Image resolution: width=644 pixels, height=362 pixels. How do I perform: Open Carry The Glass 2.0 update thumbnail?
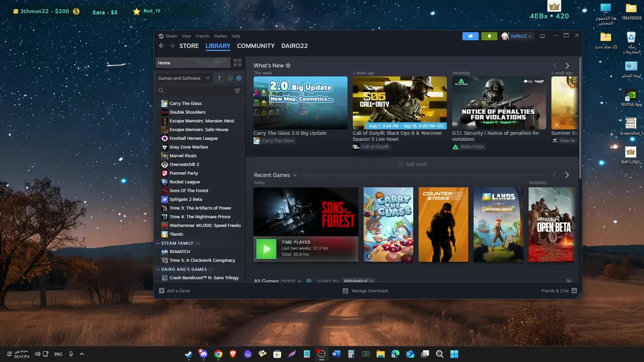pos(300,103)
